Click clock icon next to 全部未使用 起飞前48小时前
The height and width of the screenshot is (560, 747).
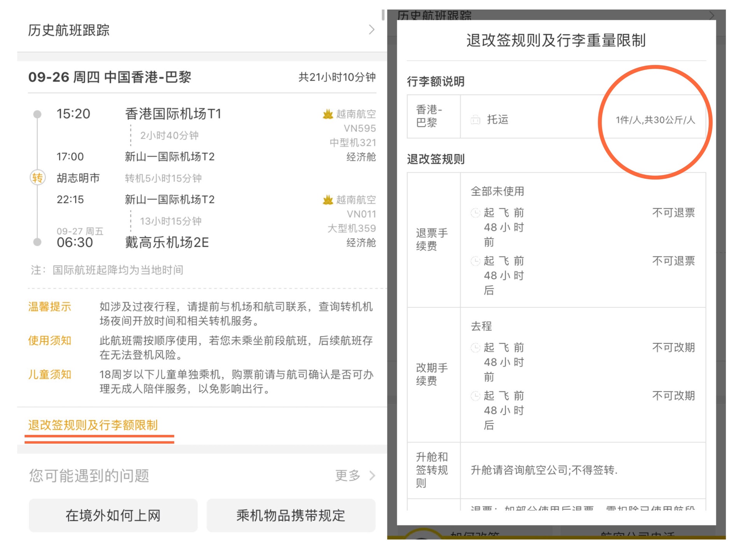[475, 213]
